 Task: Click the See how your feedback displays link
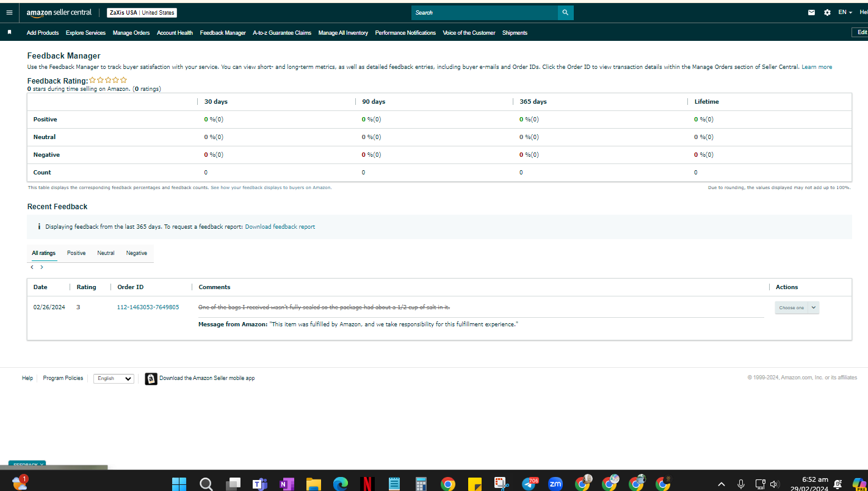(271, 188)
